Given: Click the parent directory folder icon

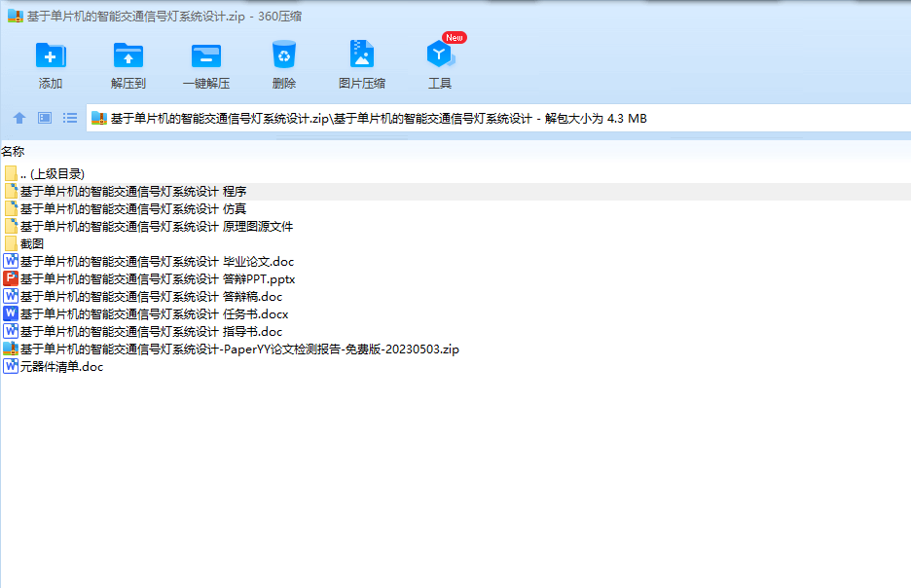Looking at the screenshot, I should click(x=11, y=173).
